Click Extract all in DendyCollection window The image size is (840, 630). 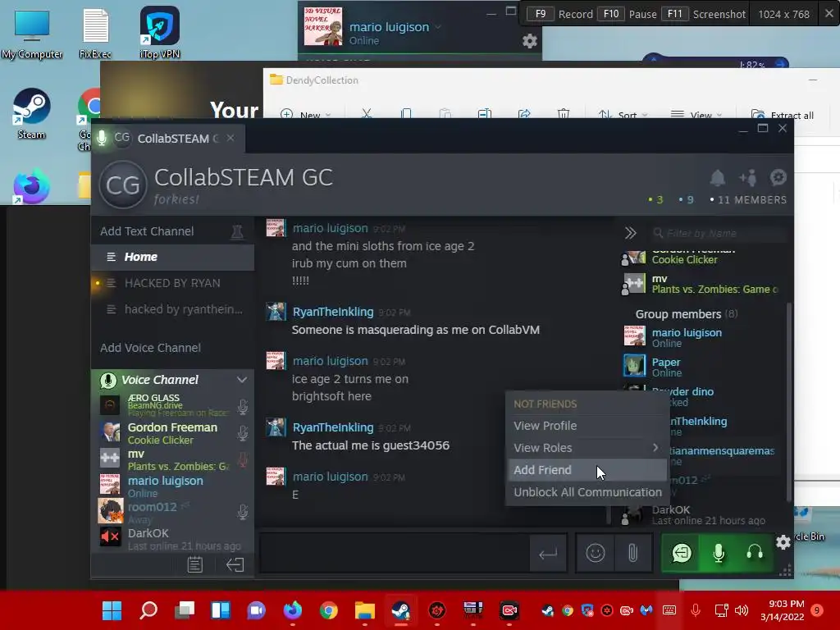tap(782, 114)
